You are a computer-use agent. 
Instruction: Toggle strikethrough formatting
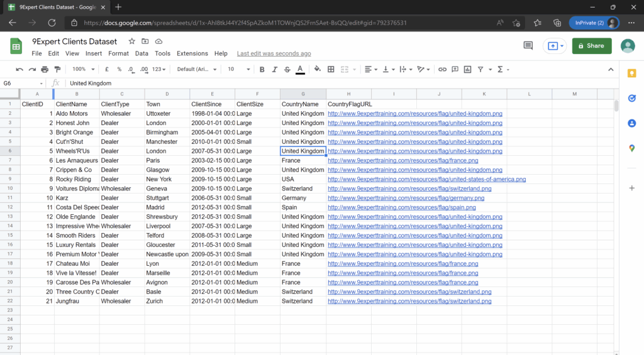click(287, 69)
